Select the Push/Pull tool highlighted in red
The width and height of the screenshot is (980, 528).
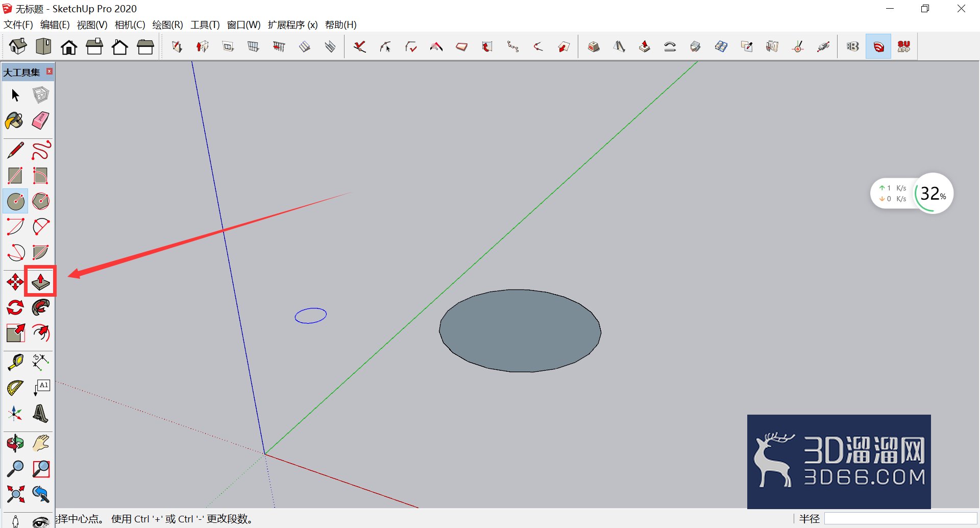point(40,281)
